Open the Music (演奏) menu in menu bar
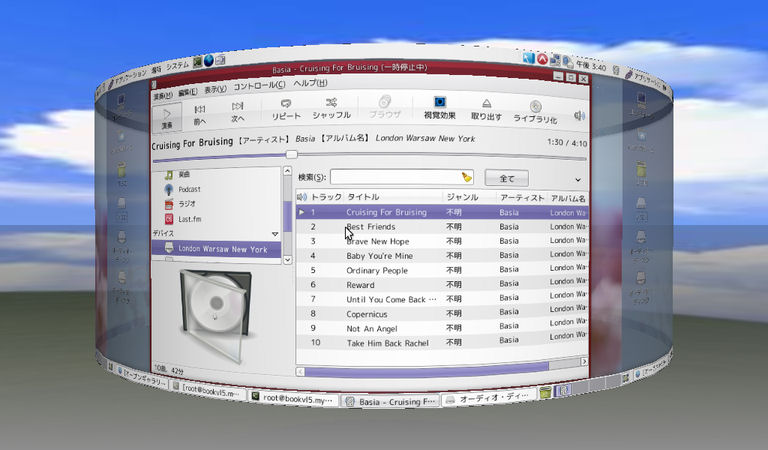Viewport: 768px width, 450px height. pos(163,95)
